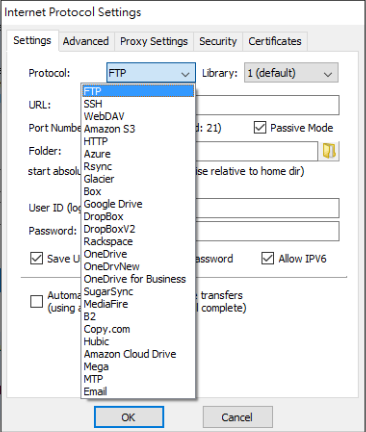Choose Amazon S3 protocol option
The image size is (366, 432).
[138, 129]
